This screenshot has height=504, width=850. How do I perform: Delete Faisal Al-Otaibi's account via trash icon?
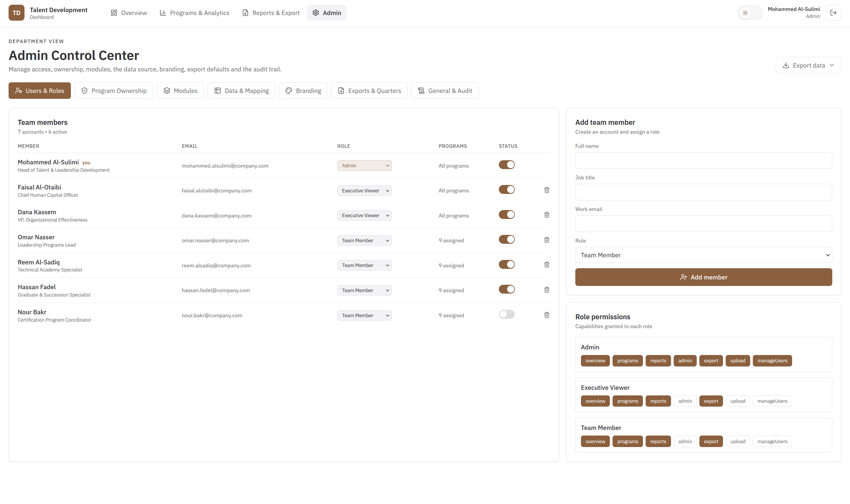click(546, 190)
